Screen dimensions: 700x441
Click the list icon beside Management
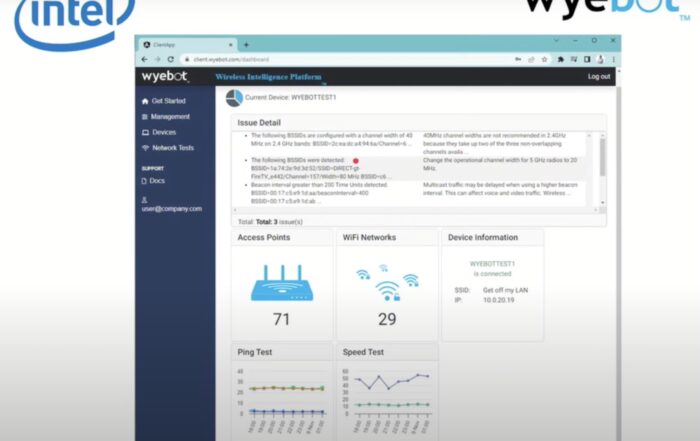point(145,117)
